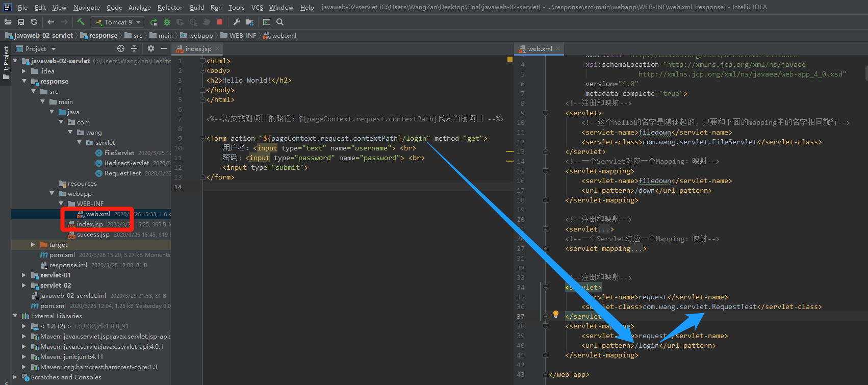Open the Refactor menu
Screen dimensions: 868x385
point(170,7)
